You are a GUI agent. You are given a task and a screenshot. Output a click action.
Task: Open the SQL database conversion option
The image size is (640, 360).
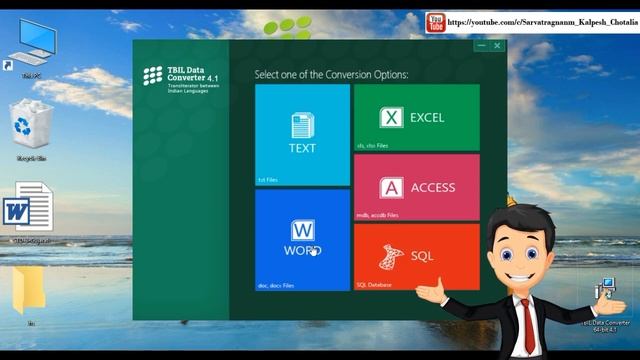417,257
